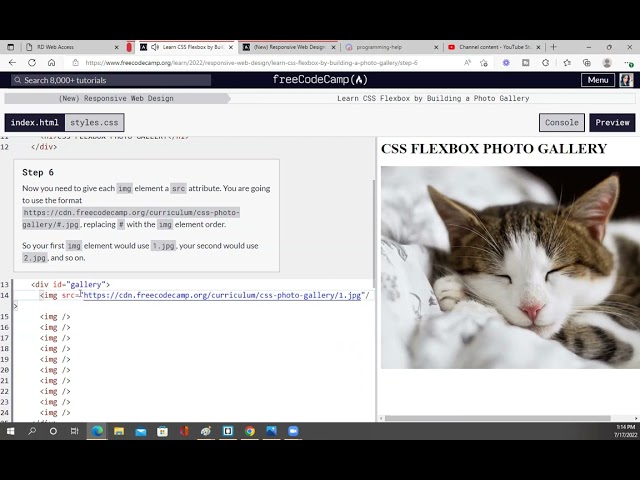Image resolution: width=640 pixels, height=480 pixels.
Task: Open the browser settings and more menu
Action: [x=629, y=63]
